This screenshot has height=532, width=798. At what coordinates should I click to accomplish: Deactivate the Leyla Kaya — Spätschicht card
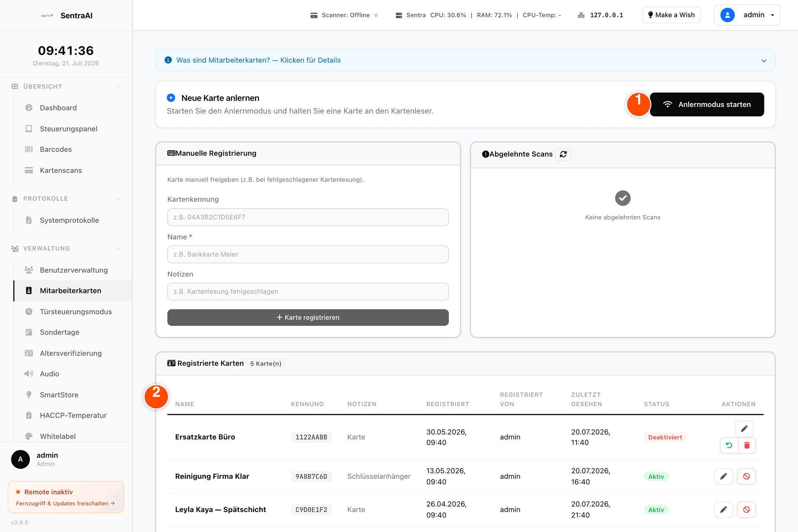tap(746, 510)
